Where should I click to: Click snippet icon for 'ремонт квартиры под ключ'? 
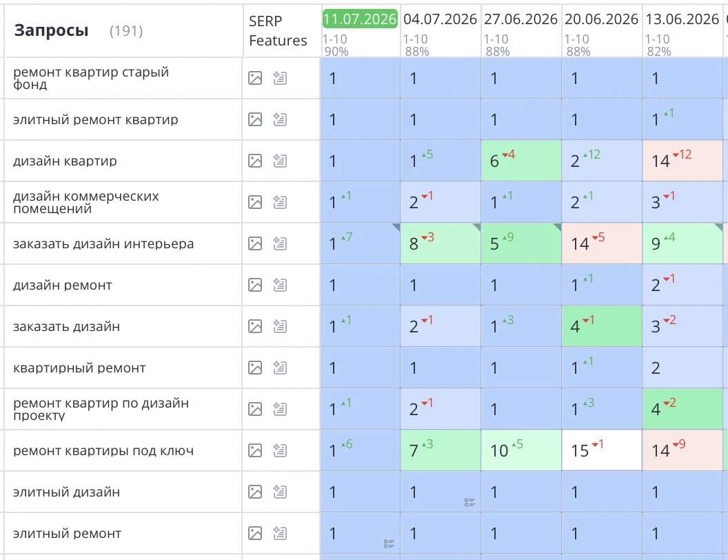[x=280, y=450]
